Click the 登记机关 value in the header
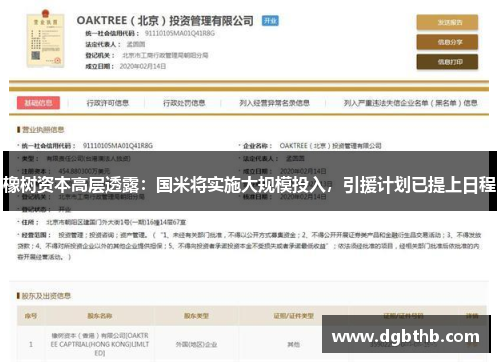This screenshot has width=500, height=362. (165, 55)
